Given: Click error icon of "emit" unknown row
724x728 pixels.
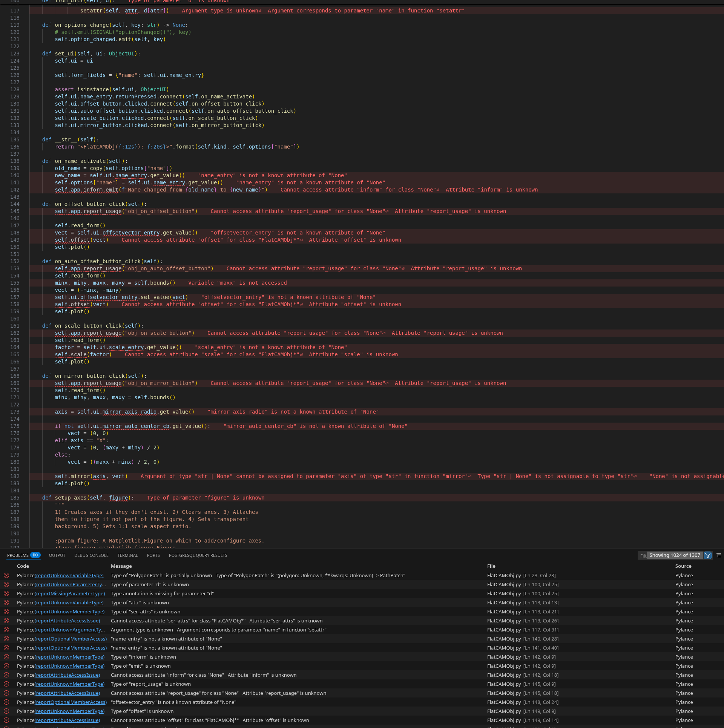Looking at the screenshot, I should coord(6,666).
